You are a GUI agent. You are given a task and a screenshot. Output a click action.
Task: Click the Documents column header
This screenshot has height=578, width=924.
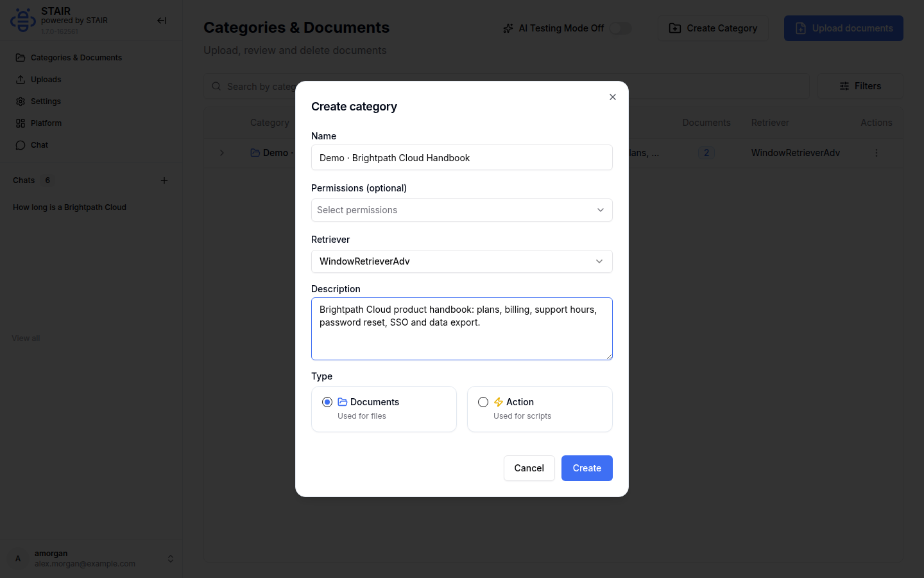pyautogui.click(x=706, y=123)
